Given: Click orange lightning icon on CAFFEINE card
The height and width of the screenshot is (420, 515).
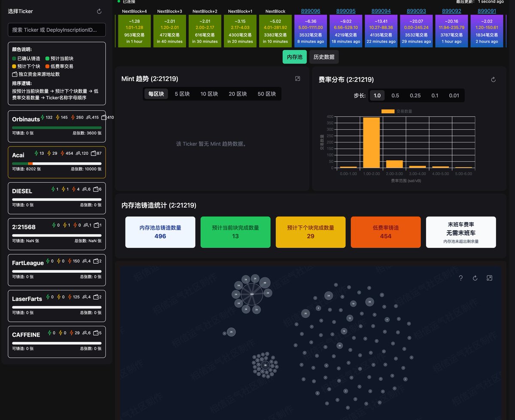Looking at the screenshot, I should pos(71,333).
